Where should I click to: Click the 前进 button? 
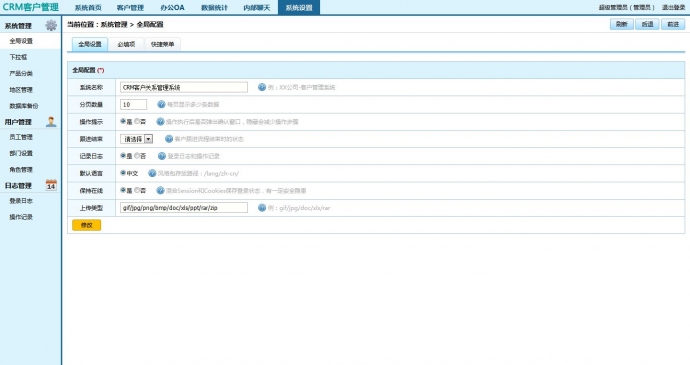click(x=673, y=24)
